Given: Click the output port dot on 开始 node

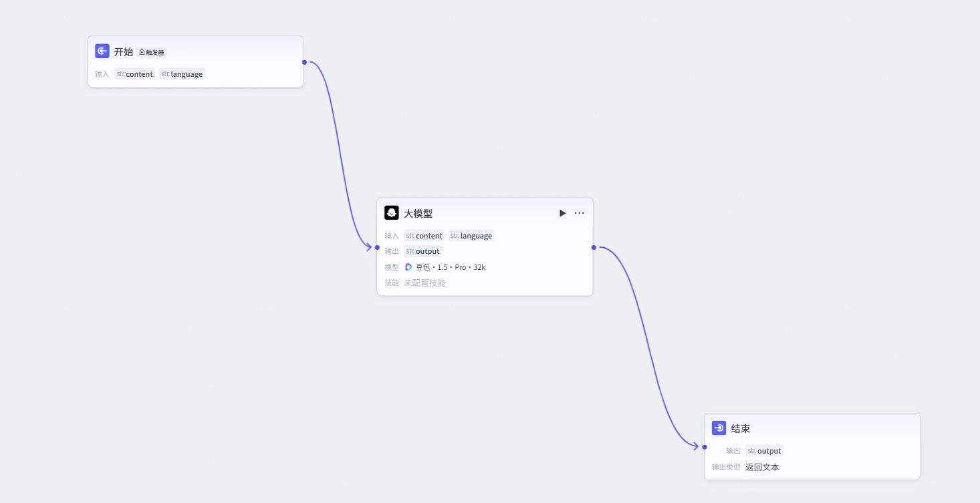Looking at the screenshot, I should click(303, 61).
